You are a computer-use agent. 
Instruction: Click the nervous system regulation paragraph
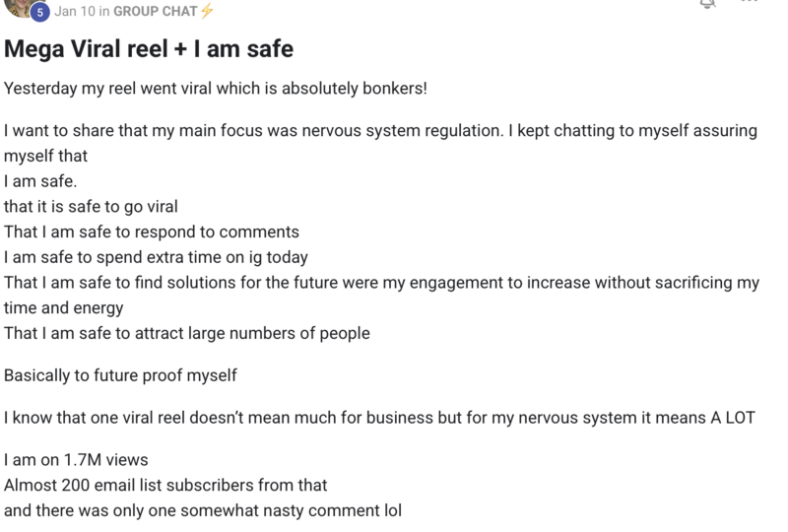tap(380, 143)
